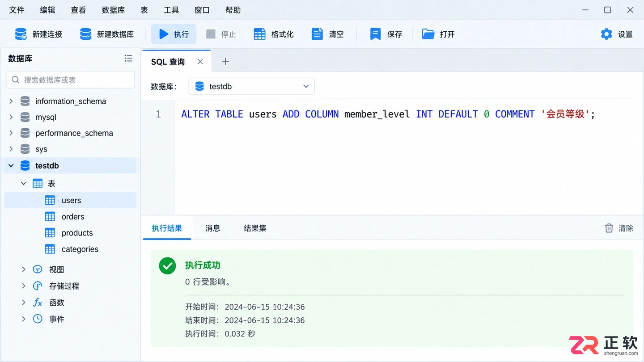This screenshot has height=362, width=644.
Task: Click the users table icon
Action: click(50, 200)
